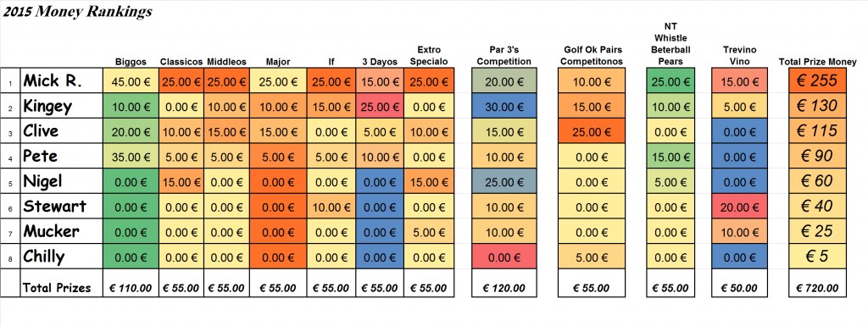The image size is (868, 326).
Task: Click Mucker's Extro Specialo 5.00 € cell
Action: pyautogui.click(x=429, y=231)
